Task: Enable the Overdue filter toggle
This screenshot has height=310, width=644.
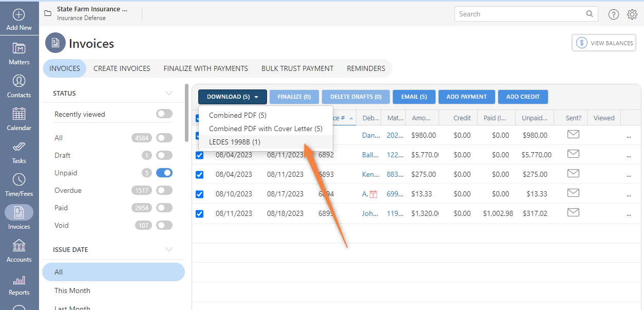Action: [164, 190]
